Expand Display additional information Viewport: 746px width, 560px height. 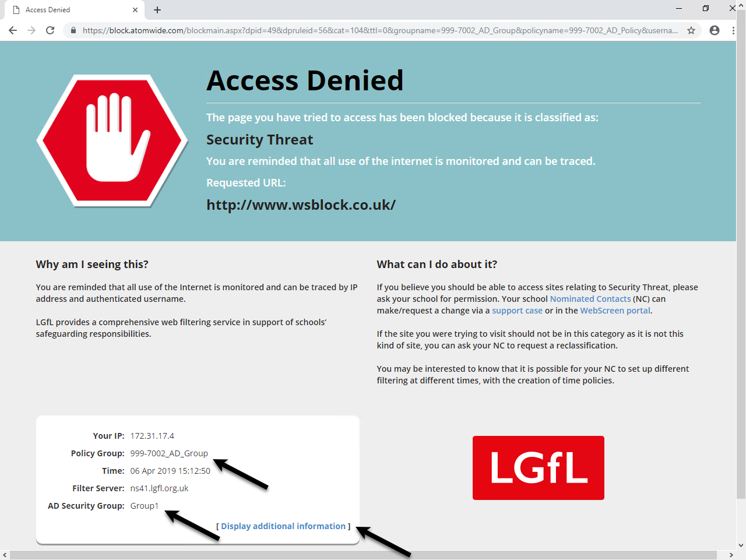pos(283,526)
